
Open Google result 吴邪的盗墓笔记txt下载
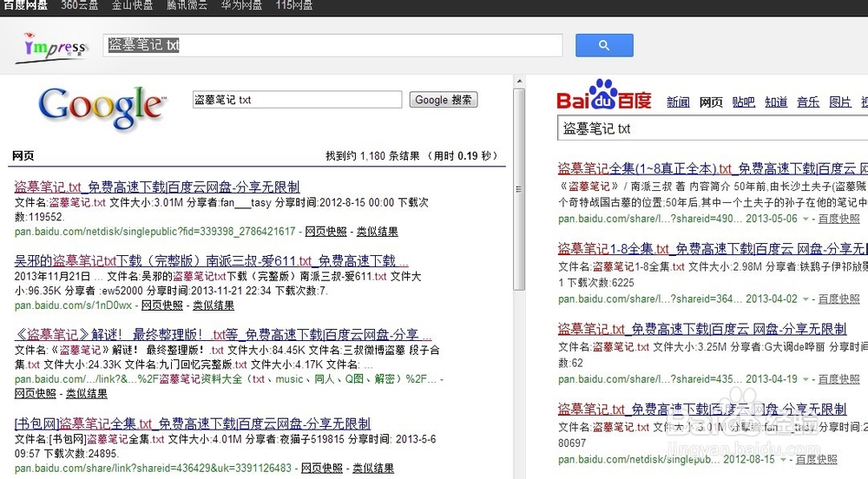tap(212, 260)
